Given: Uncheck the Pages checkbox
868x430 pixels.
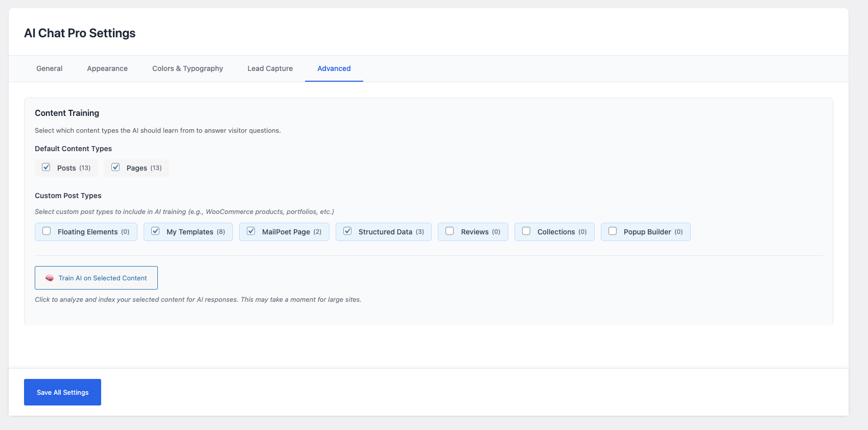Looking at the screenshot, I should click(x=115, y=167).
